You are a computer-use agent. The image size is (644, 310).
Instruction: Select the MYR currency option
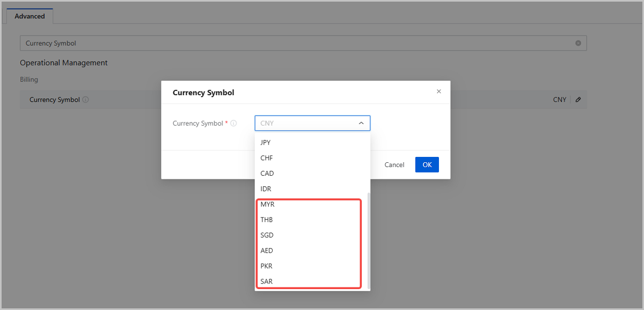[267, 205]
